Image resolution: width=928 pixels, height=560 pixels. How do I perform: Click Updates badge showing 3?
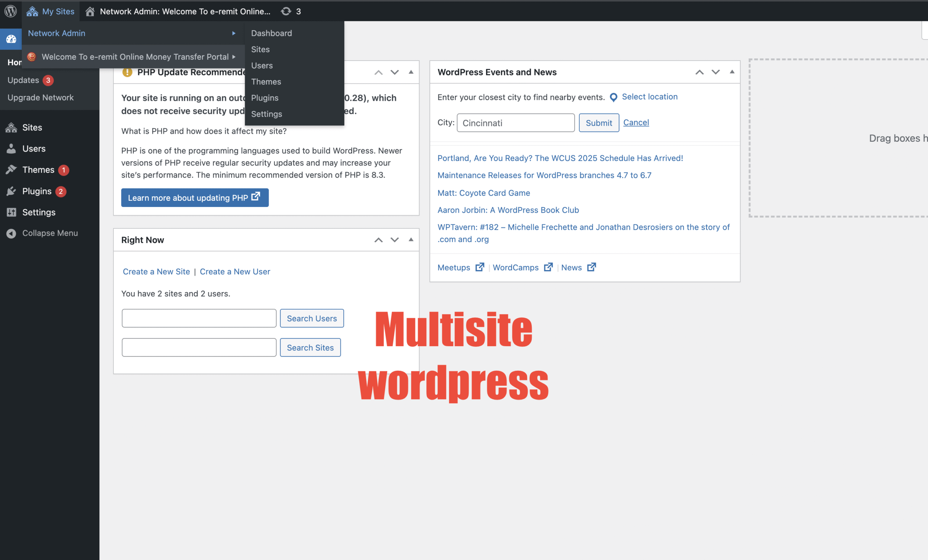coord(48,80)
